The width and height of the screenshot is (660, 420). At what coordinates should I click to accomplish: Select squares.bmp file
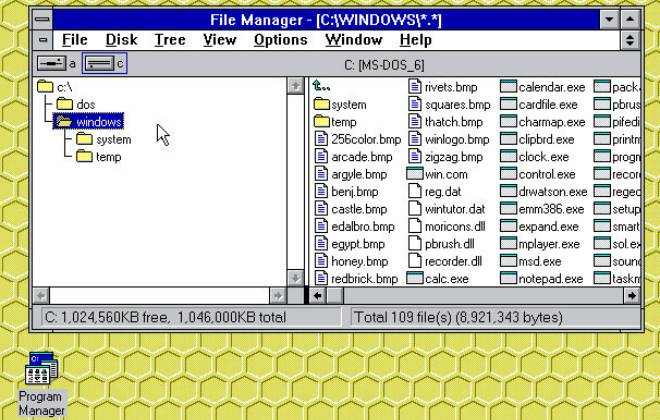coord(450,104)
